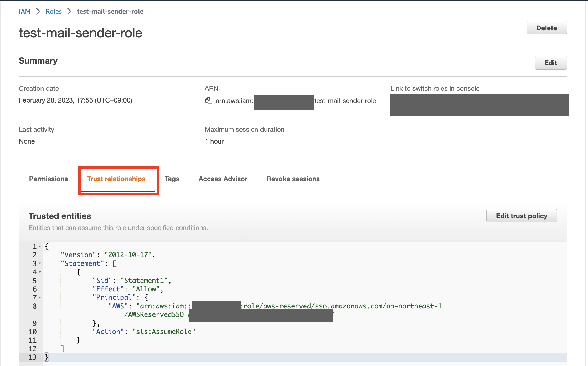Open the Roles breadcrumb link
Image resolution: width=588 pixels, height=366 pixels.
54,11
